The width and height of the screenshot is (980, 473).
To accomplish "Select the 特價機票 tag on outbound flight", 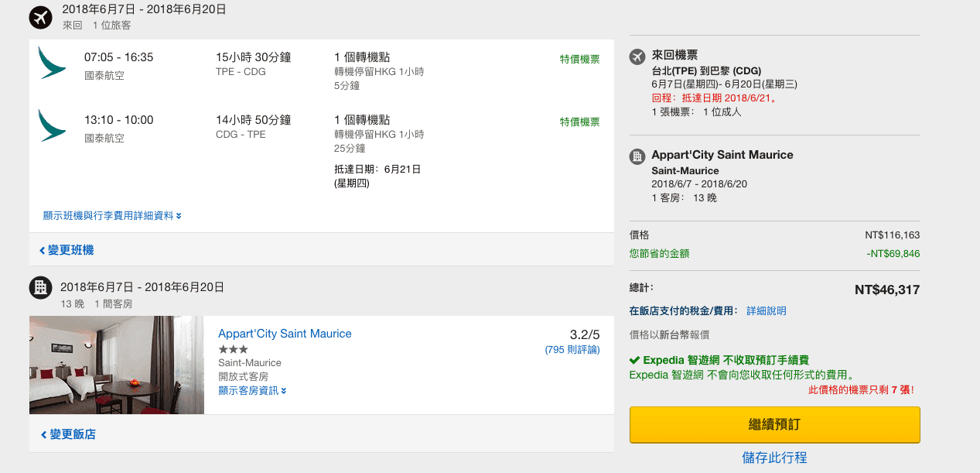I will [579, 59].
